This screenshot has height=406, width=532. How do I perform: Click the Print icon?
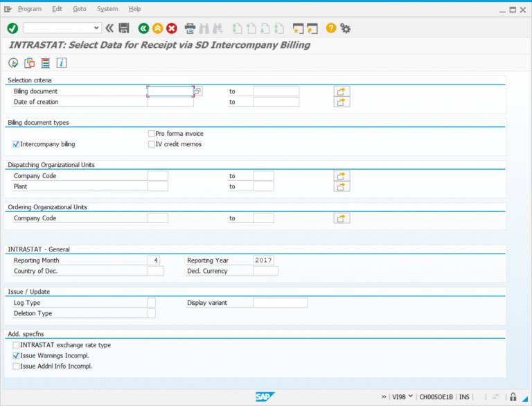click(190, 28)
